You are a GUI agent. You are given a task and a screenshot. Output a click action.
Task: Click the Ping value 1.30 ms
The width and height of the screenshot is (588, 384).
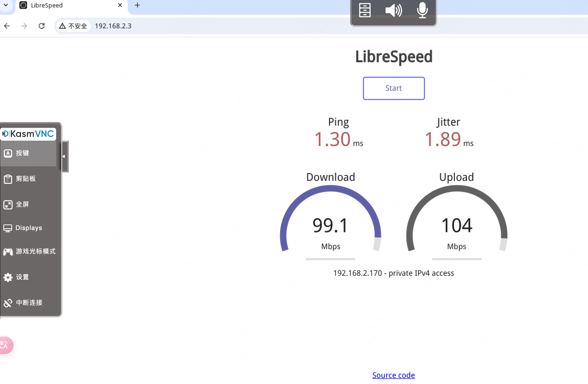tap(339, 139)
